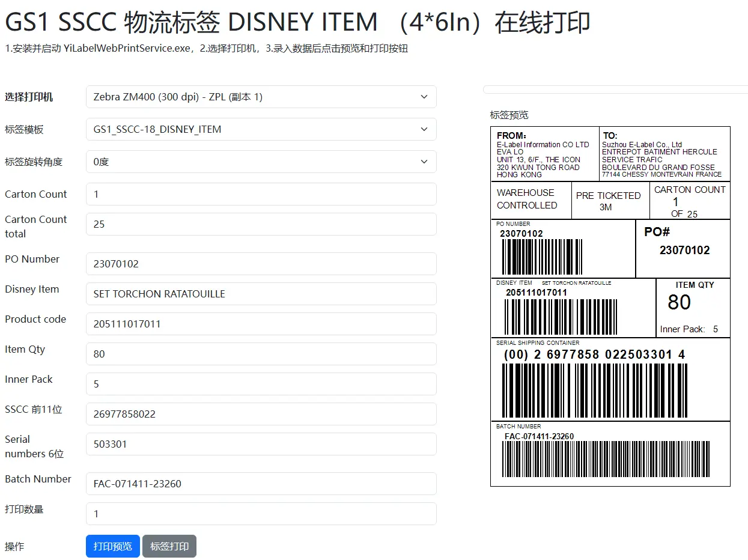Screen dimensions: 748x560
Task: Click the batch number barcode in preview
Action: pyautogui.click(x=607, y=460)
